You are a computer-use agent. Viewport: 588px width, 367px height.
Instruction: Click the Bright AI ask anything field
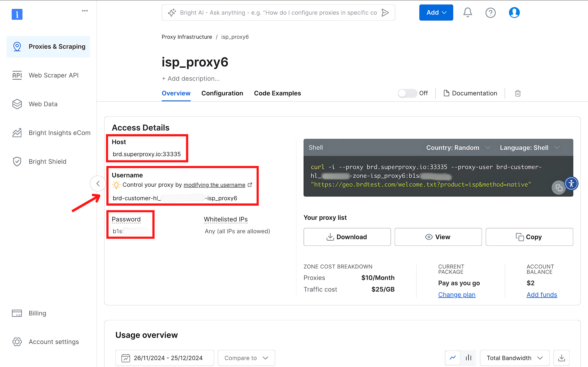(278, 13)
